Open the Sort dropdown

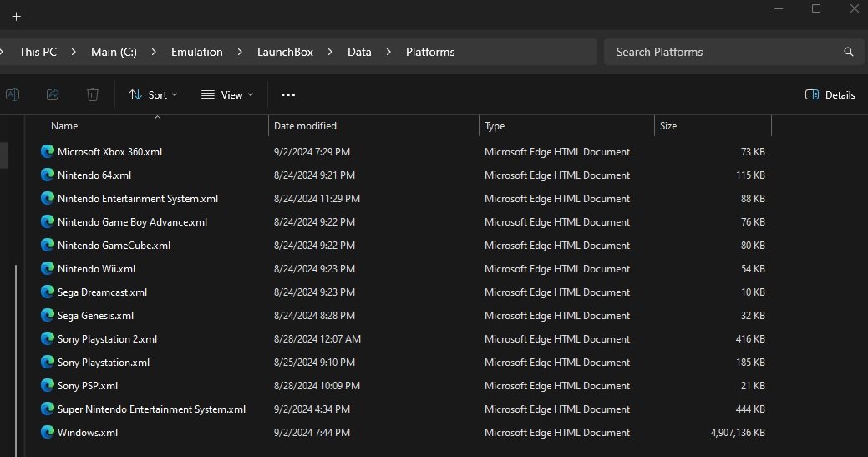153,94
